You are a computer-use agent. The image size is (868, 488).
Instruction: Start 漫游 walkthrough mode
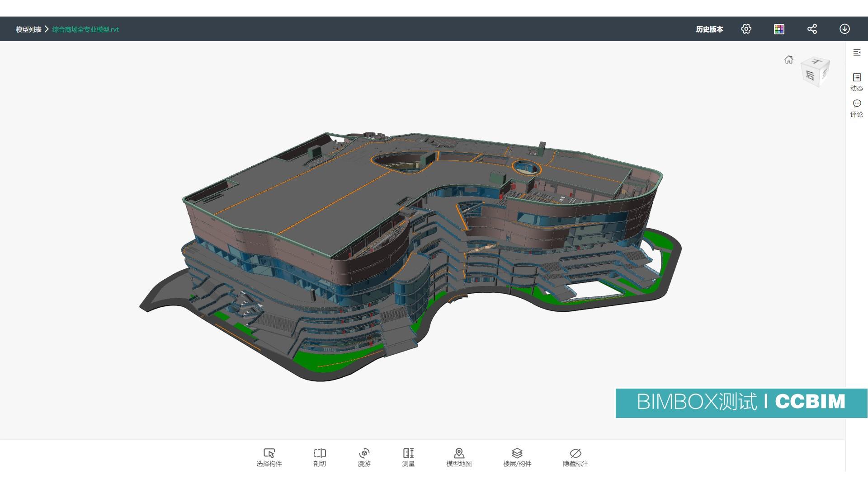pos(364,456)
